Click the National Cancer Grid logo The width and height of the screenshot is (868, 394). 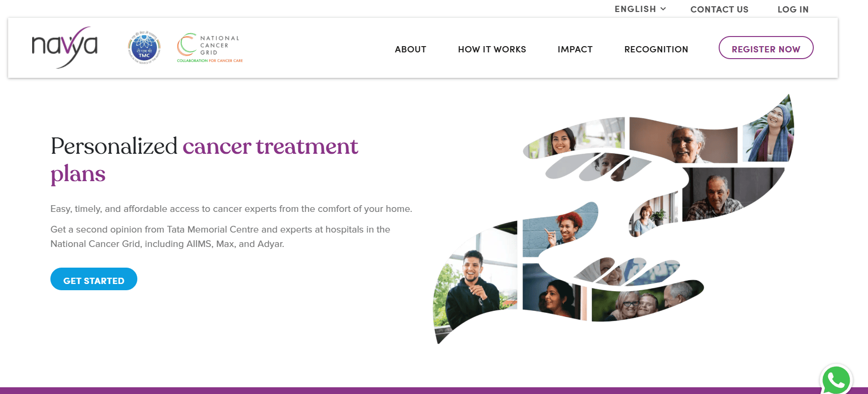[210, 48]
